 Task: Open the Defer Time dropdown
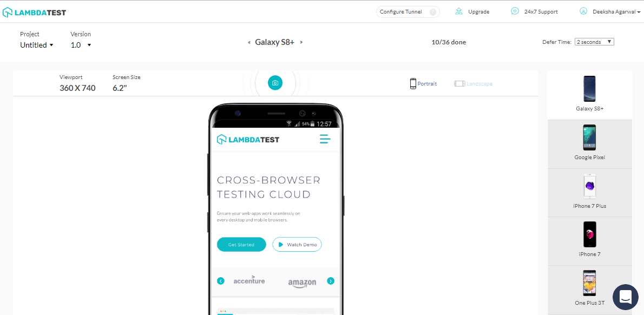594,41
